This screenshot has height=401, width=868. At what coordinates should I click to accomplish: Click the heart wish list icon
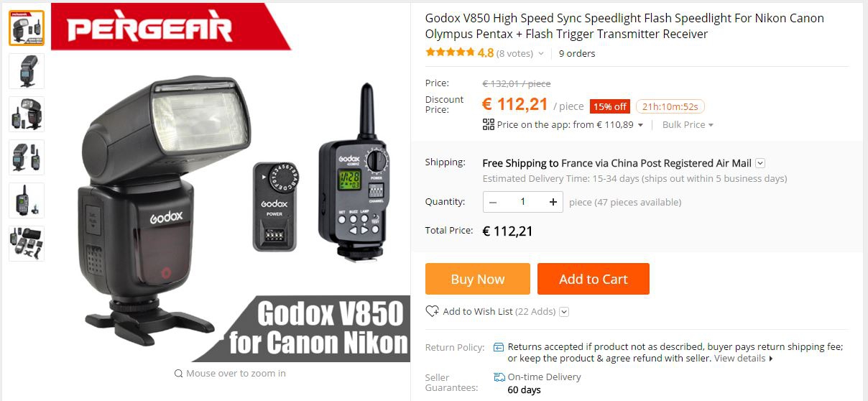[432, 311]
